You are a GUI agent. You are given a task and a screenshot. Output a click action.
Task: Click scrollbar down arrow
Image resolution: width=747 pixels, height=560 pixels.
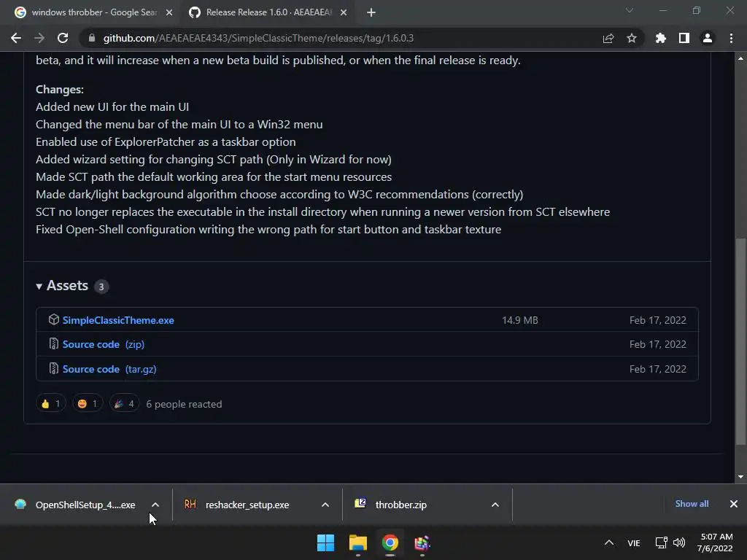pos(741,477)
